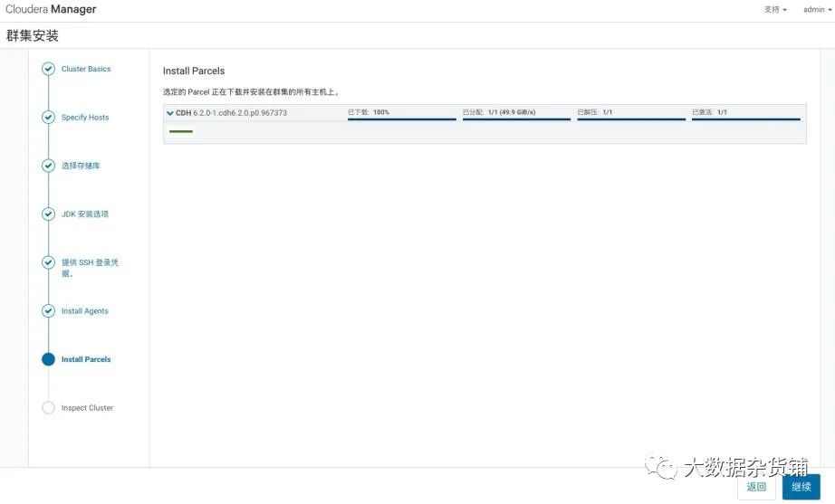Click the Parcel download description sentence

(x=252, y=92)
